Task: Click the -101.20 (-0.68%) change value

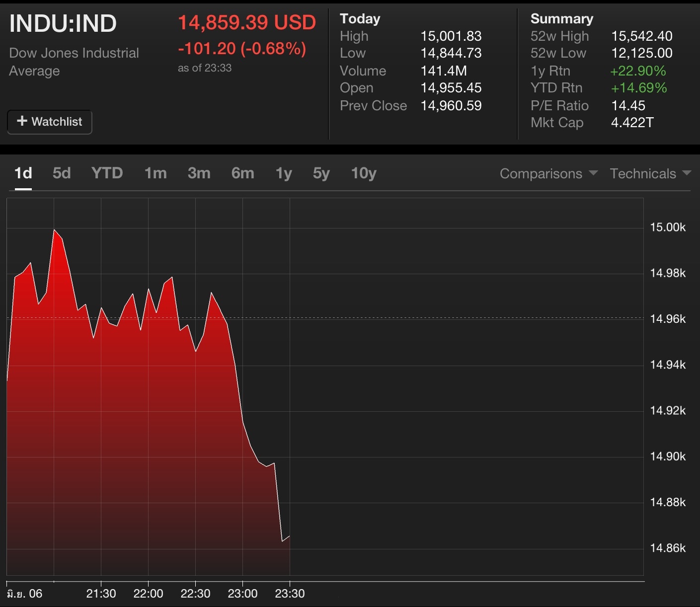Action: (242, 49)
